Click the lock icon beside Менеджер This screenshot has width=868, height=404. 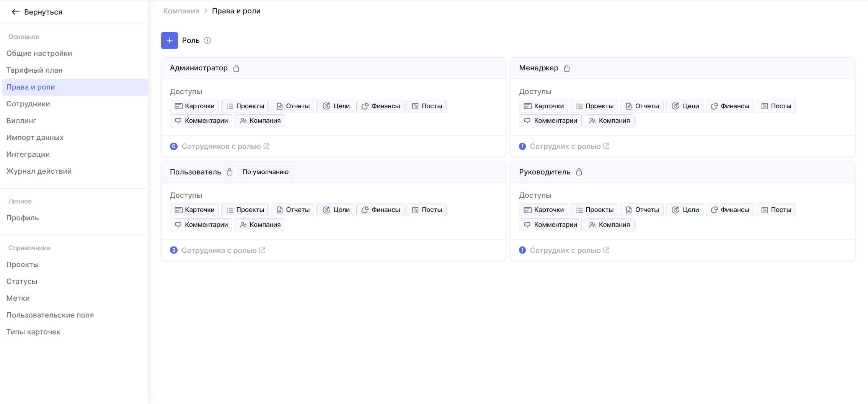pos(567,68)
